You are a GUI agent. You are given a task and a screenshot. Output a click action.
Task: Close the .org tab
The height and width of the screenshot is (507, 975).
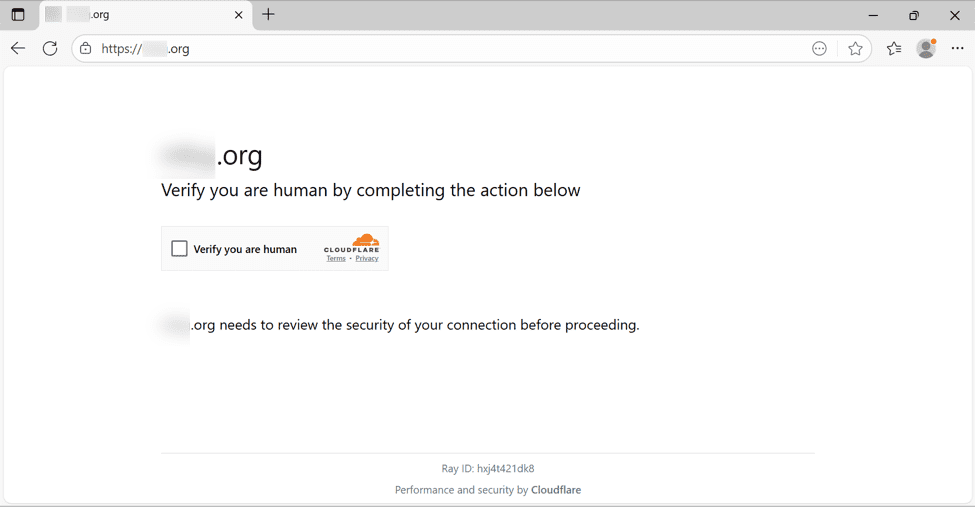click(x=238, y=15)
